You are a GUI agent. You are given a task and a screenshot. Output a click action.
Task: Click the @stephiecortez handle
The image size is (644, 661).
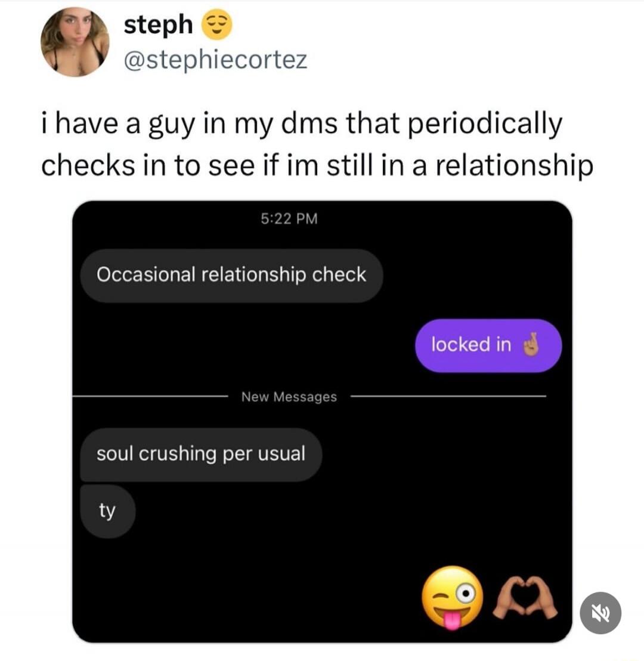pos(216,60)
